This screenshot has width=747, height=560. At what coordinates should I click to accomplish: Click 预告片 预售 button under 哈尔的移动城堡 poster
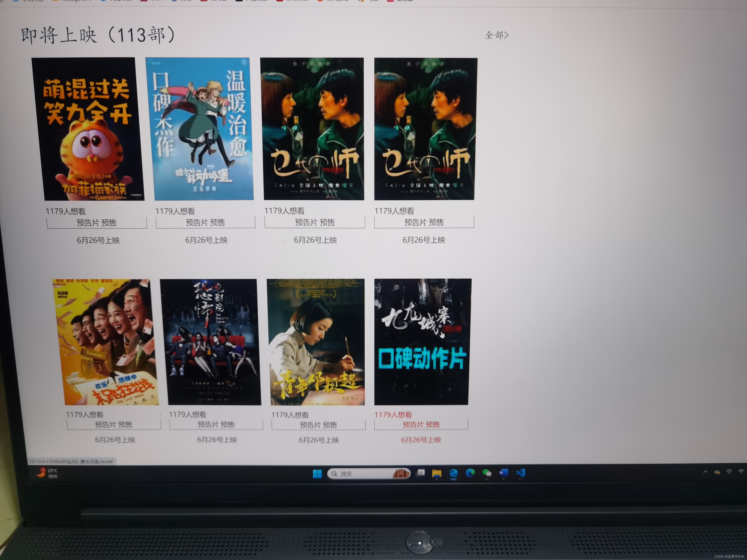(205, 222)
